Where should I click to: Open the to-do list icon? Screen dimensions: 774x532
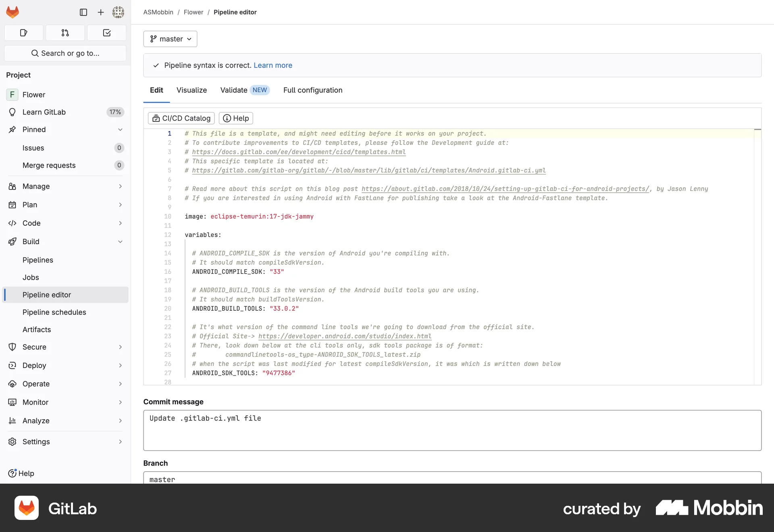click(x=106, y=33)
